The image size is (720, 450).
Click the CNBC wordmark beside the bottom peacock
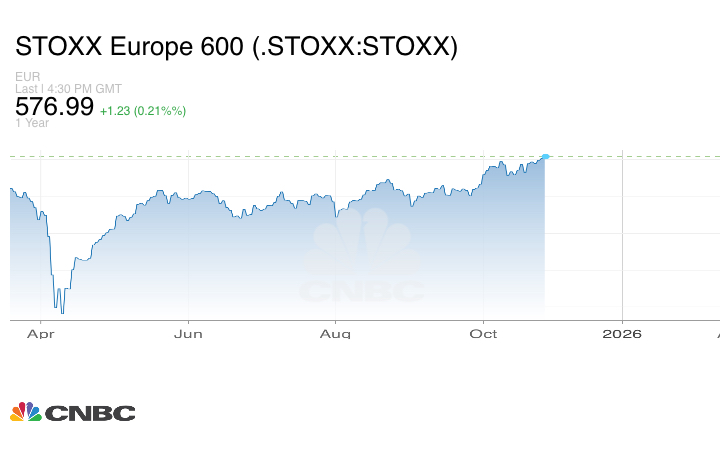[x=89, y=413]
